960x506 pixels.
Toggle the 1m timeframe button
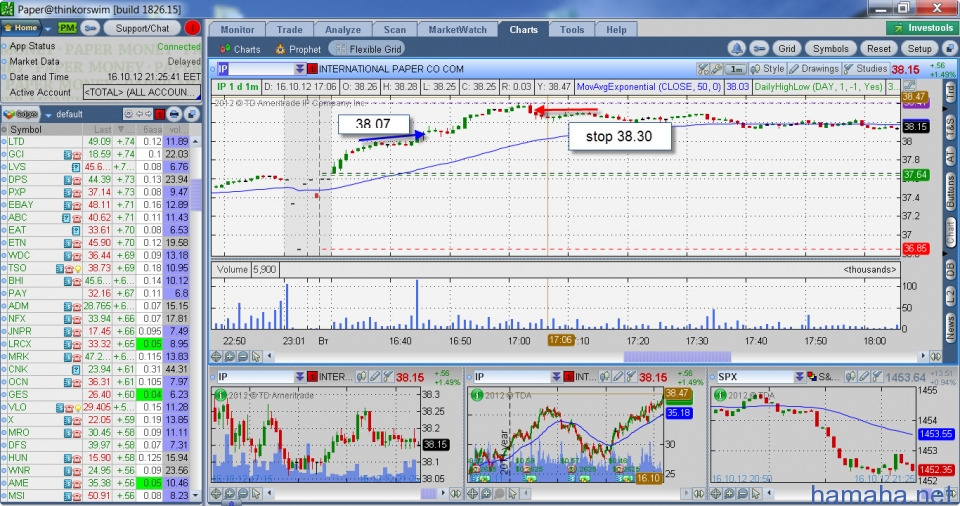click(736, 69)
